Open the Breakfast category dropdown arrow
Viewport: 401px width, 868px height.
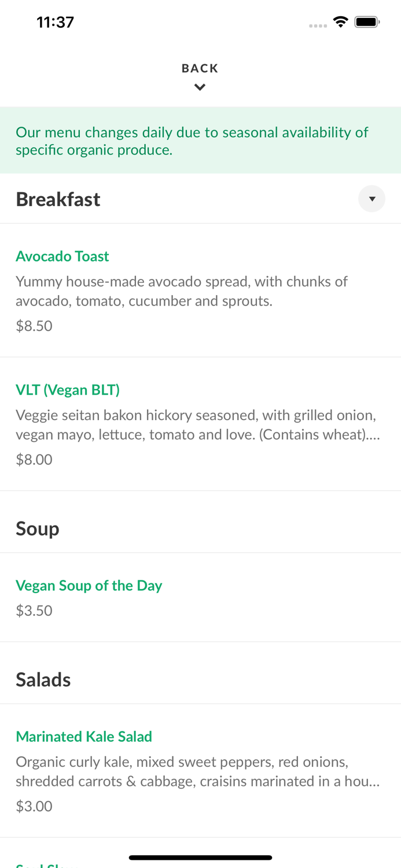point(371,199)
